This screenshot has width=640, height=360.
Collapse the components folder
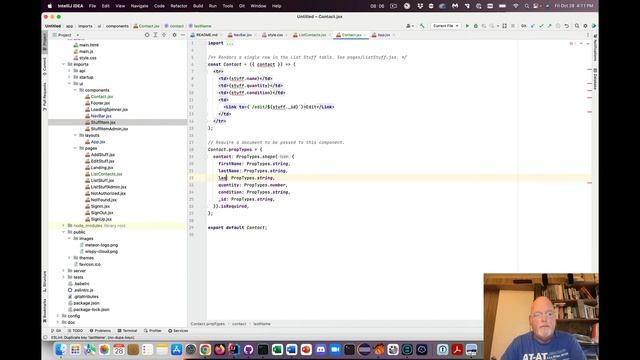point(75,90)
